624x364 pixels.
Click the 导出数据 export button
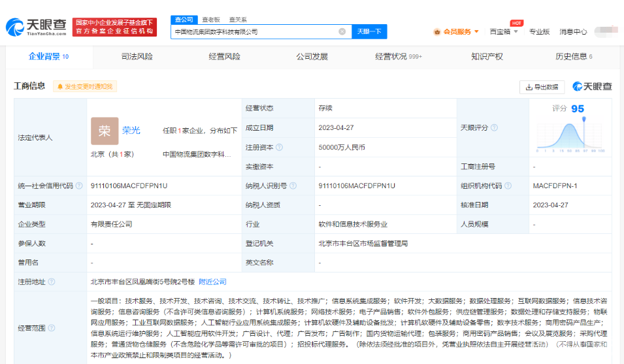click(542, 87)
